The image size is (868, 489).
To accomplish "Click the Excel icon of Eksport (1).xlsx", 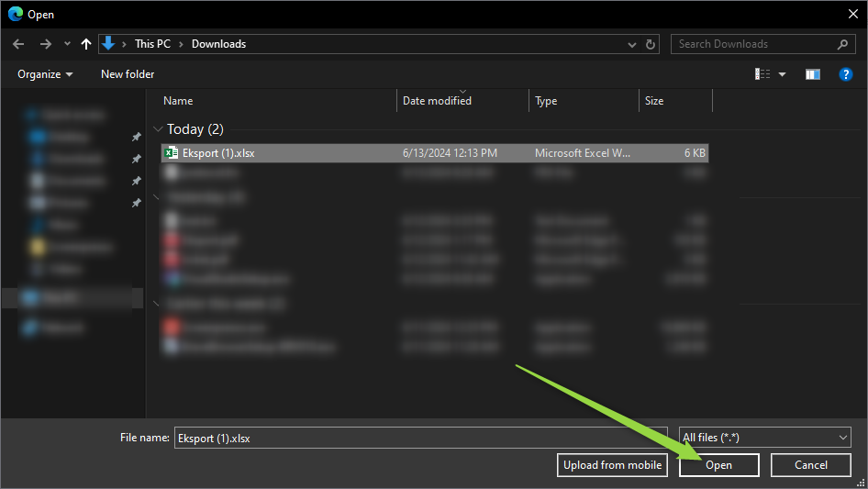I will [172, 153].
